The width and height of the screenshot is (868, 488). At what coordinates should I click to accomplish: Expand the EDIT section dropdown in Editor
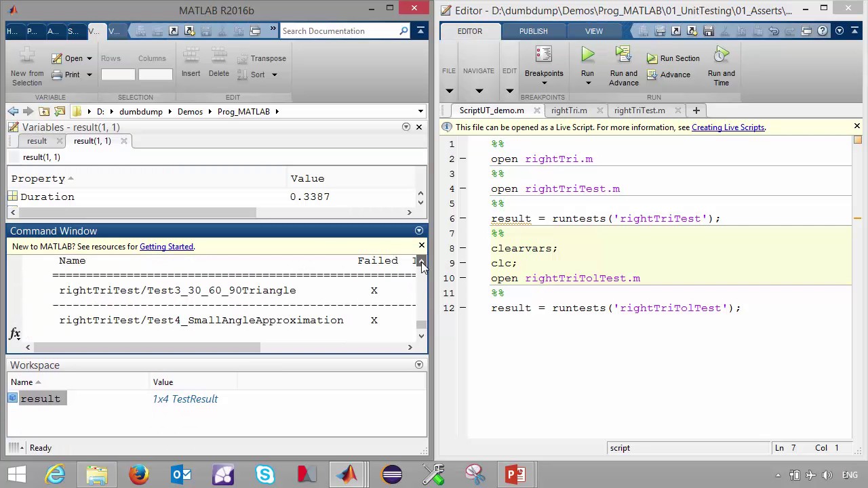click(509, 91)
